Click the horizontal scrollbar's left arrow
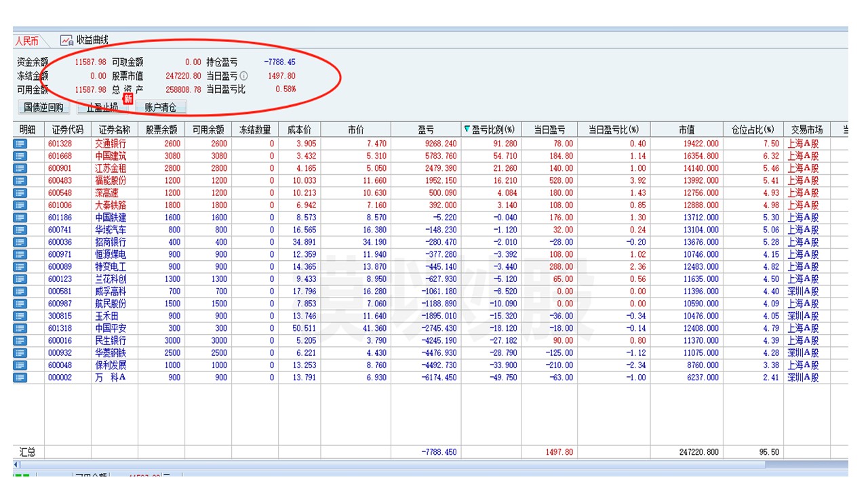 pos(16,465)
